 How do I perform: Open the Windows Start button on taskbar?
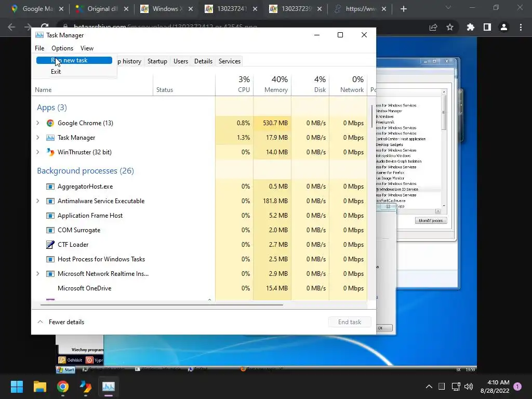click(x=17, y=387)
